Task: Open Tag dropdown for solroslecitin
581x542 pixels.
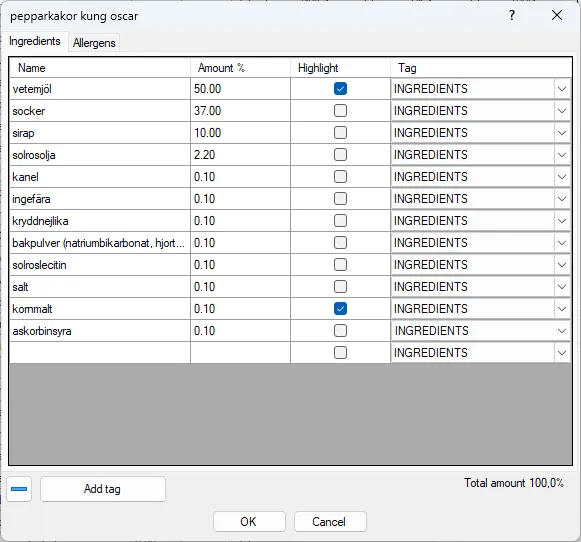Action: point(562,265)
